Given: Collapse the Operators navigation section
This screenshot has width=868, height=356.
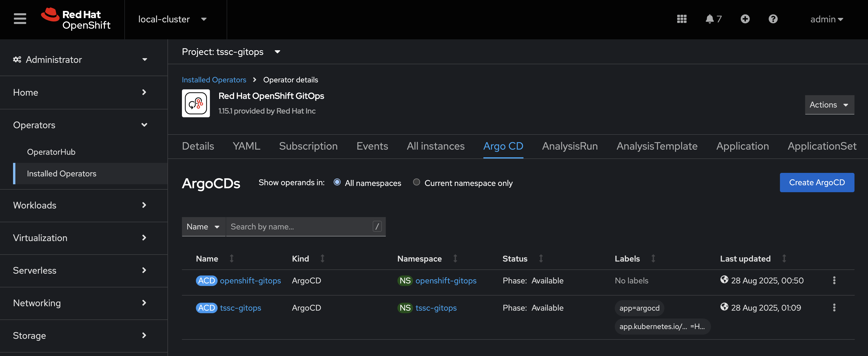Looking at the screenshot, I should pyautogui.click(x=80, y=125).
